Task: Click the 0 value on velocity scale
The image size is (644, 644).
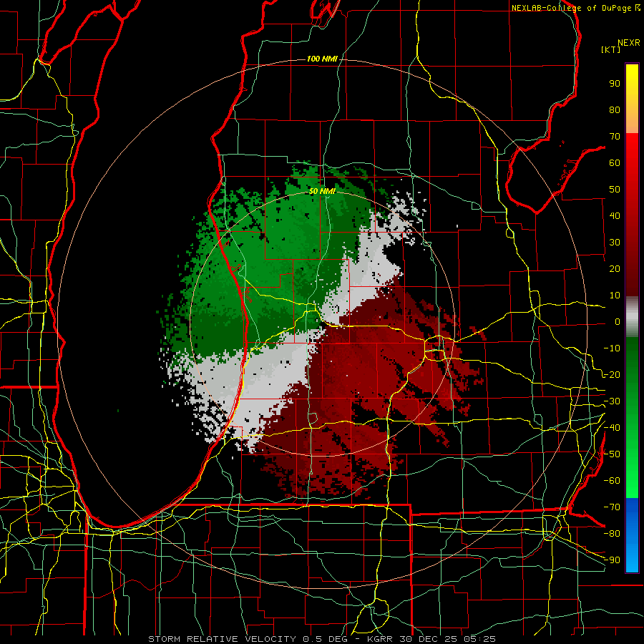Action: (618, 321)
